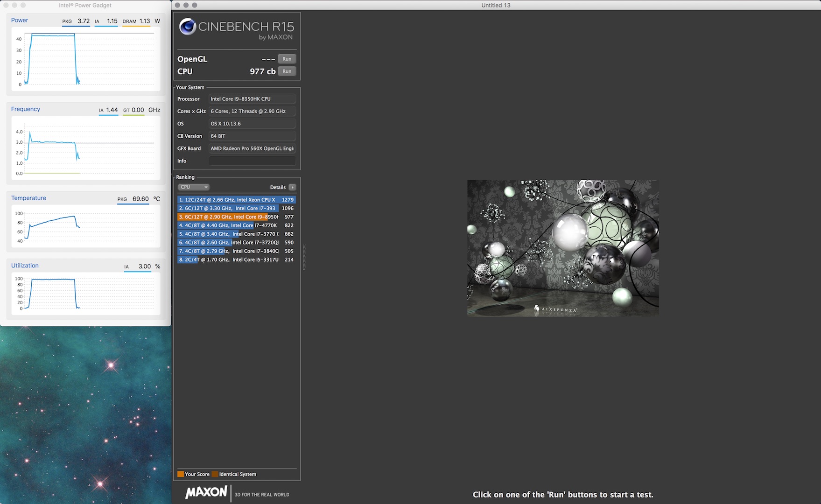Viewport: 821px width, 504px height.
Task: Run the OpenGL benchmark test
Action: pos(287,59)
